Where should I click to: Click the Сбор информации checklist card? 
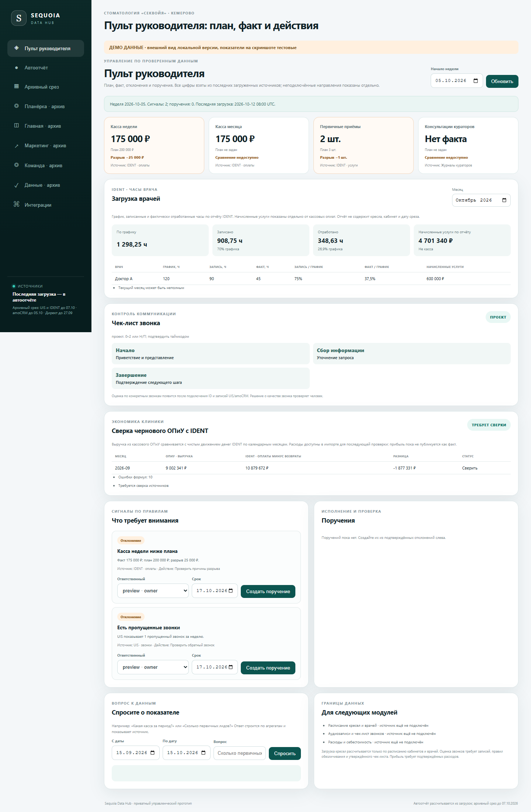[412, 354]
